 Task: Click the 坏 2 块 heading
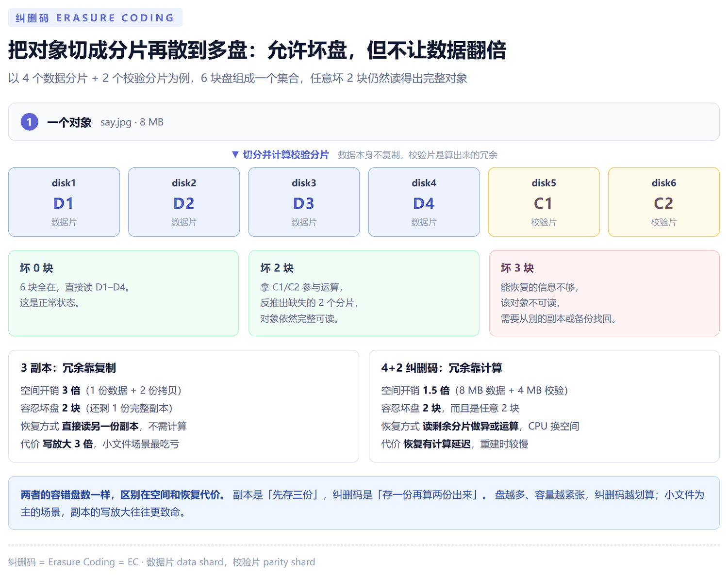[x=277, y=268]
